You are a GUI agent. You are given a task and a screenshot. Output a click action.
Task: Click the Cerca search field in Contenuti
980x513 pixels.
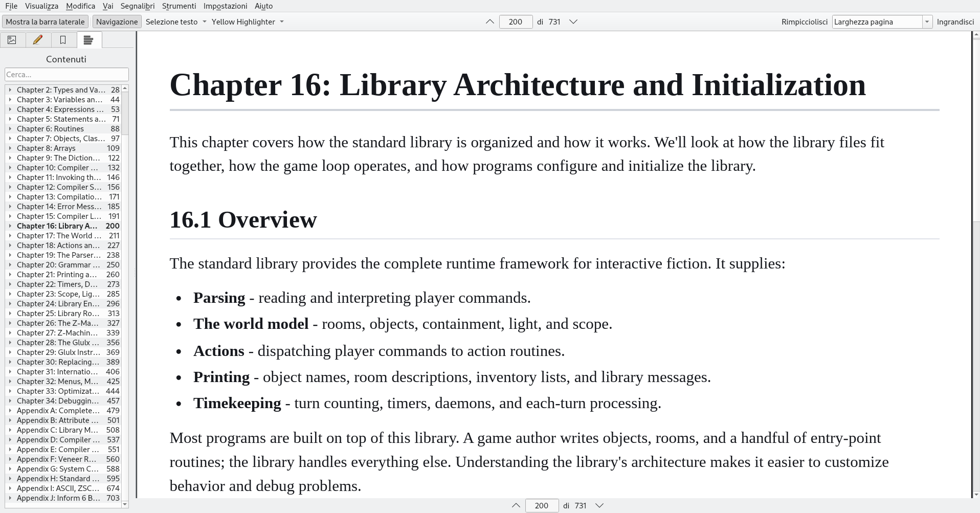[66, 75]
